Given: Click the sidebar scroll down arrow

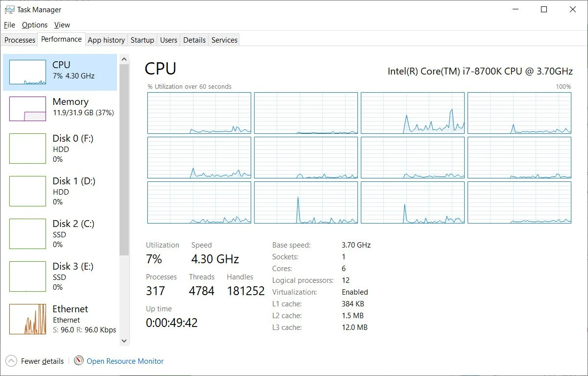Looking at the screenshot, I should (124, 340).
